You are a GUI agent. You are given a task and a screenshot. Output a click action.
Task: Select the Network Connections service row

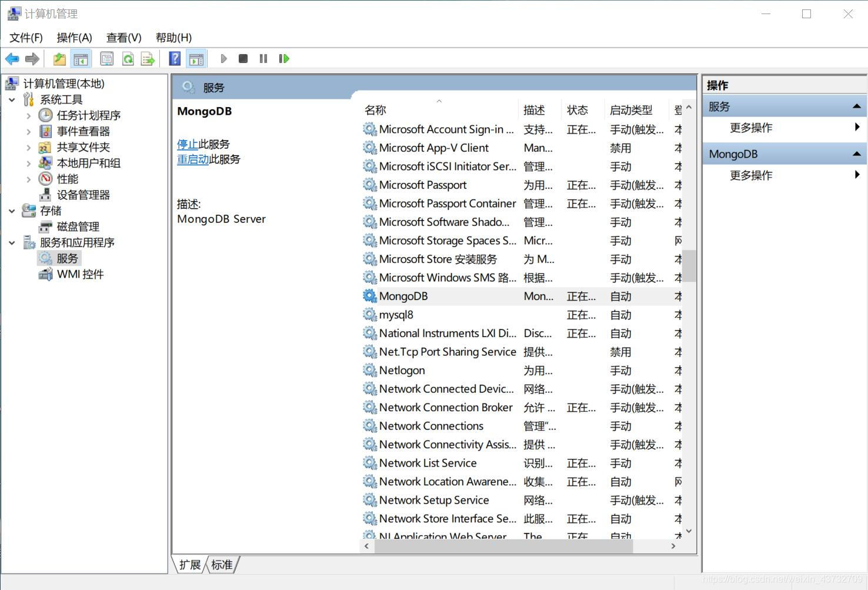521,426
